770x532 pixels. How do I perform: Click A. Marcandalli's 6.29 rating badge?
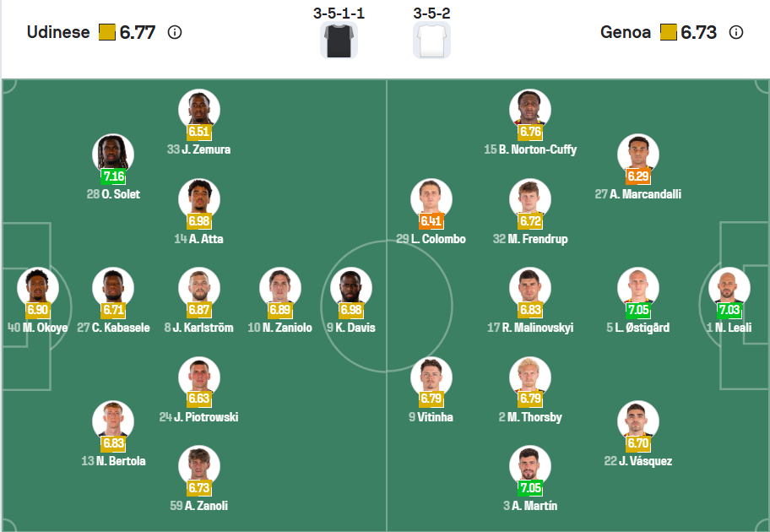click(638, 176)
